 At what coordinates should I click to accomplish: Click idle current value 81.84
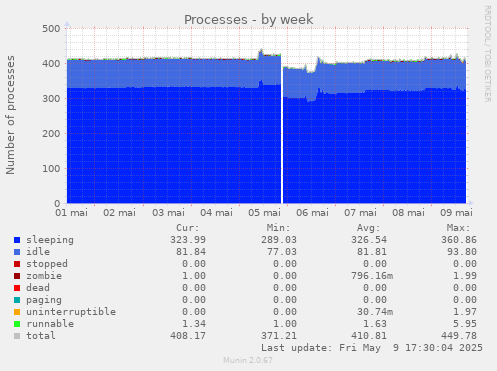191,252
